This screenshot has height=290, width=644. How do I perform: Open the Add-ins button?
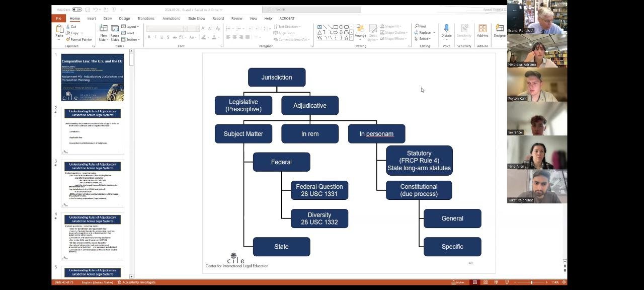[x=482, y=31]
